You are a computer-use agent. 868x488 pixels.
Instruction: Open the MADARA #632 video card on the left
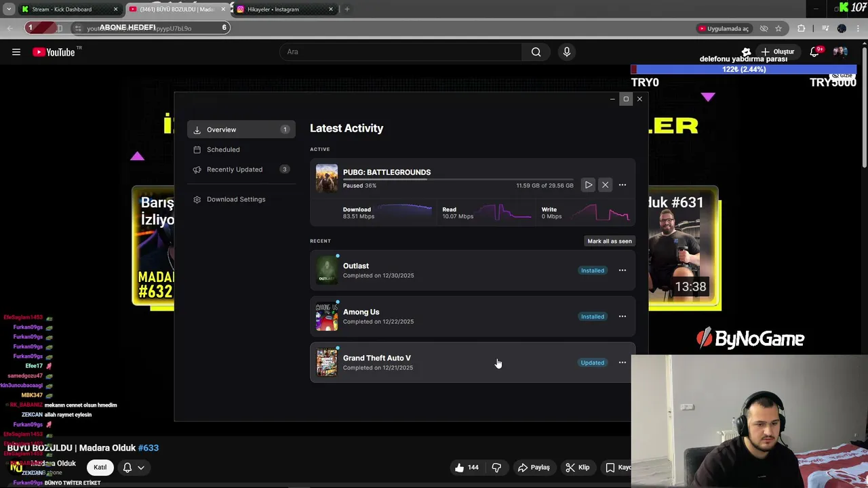[x=154, y=245]
